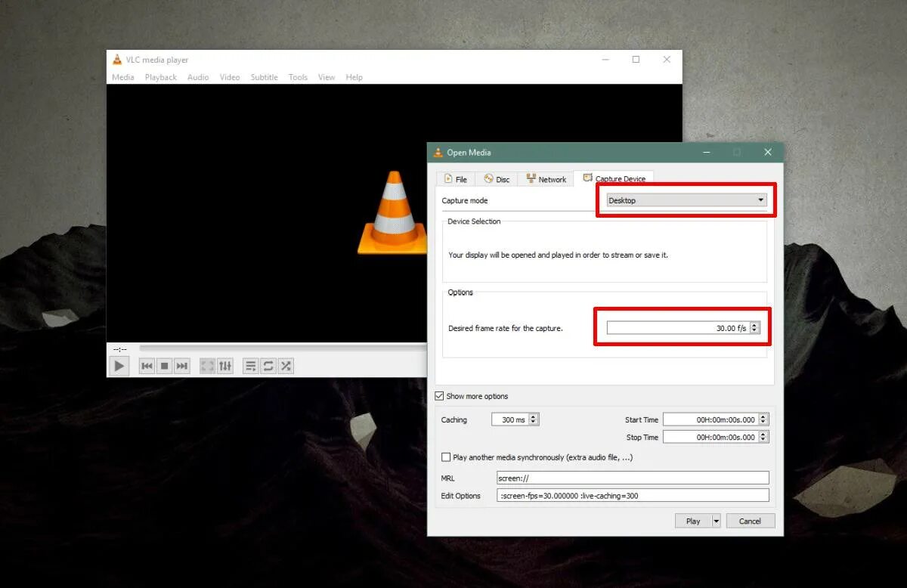Click the VLC seek bar slider
This screenshot has height=588, width=907.
pyautogui.click(x=283, y=349)
